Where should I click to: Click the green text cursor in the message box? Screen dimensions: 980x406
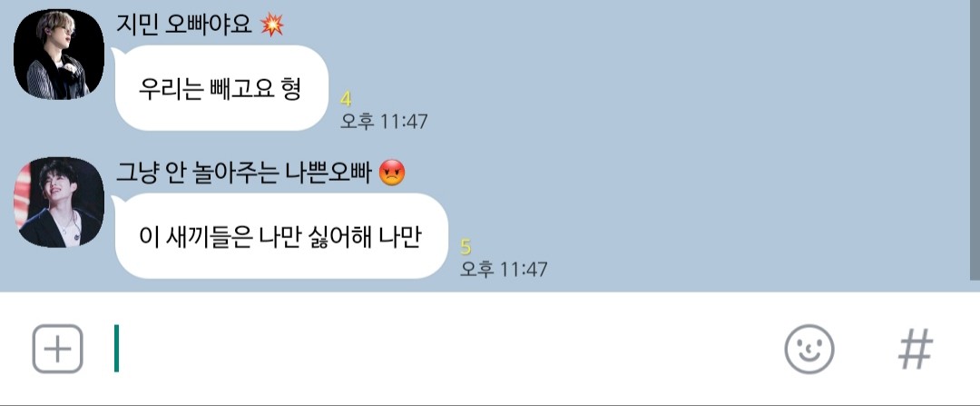point(116,349)
